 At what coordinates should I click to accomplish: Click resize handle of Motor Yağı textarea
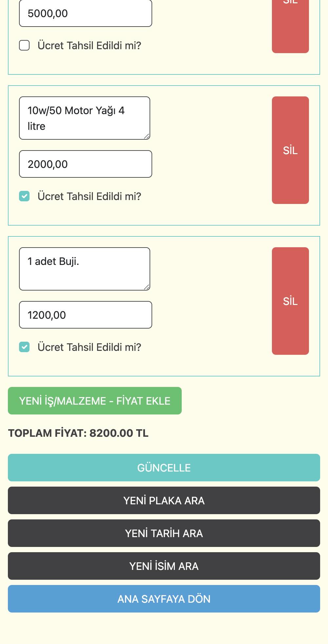[x=147, y=136]
